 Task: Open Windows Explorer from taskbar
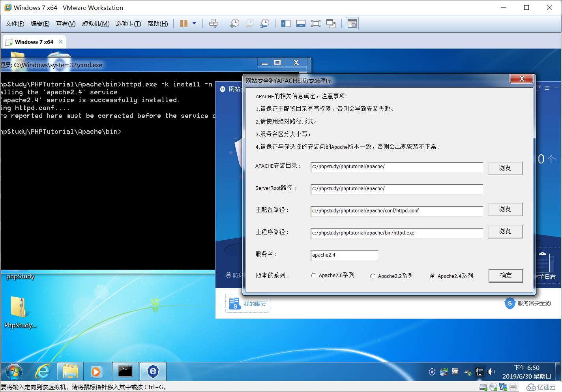tap(70, 371)
